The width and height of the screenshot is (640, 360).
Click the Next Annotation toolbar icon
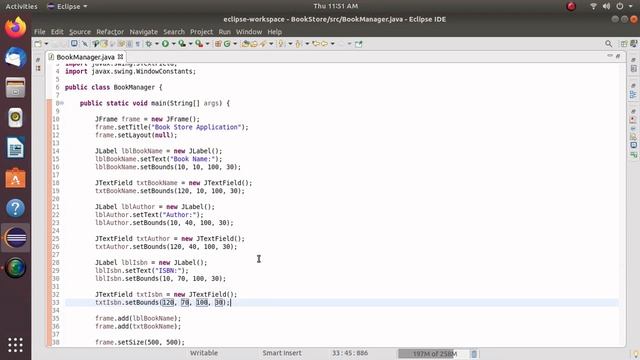[282, 44]
